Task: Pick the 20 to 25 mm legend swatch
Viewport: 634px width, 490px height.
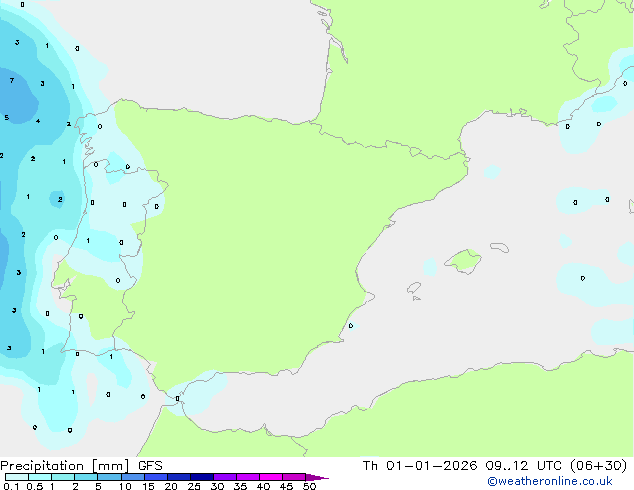Action: click(179, 477)
